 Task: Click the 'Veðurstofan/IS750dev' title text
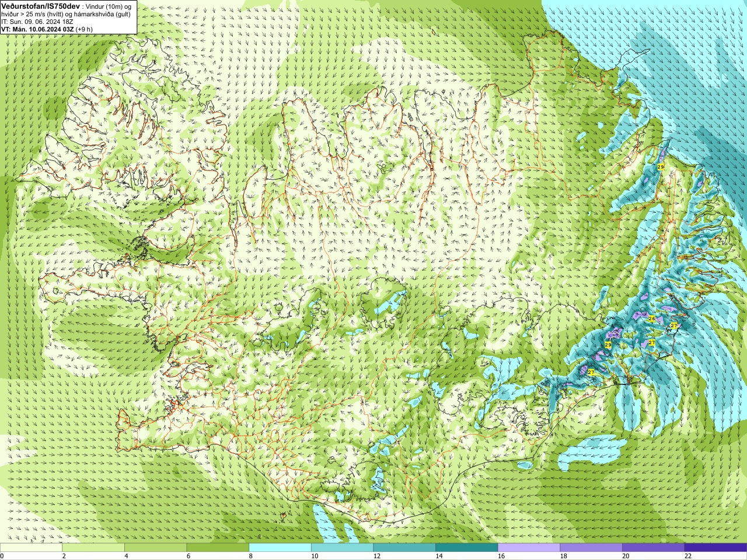pyautogui.click(x=41, y=5)
